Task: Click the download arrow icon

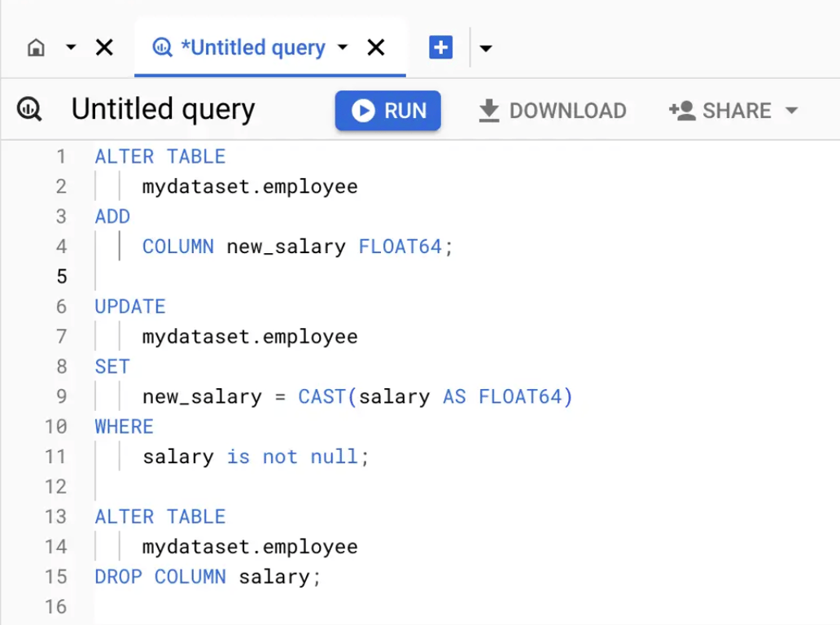Action: click(488, 111)
